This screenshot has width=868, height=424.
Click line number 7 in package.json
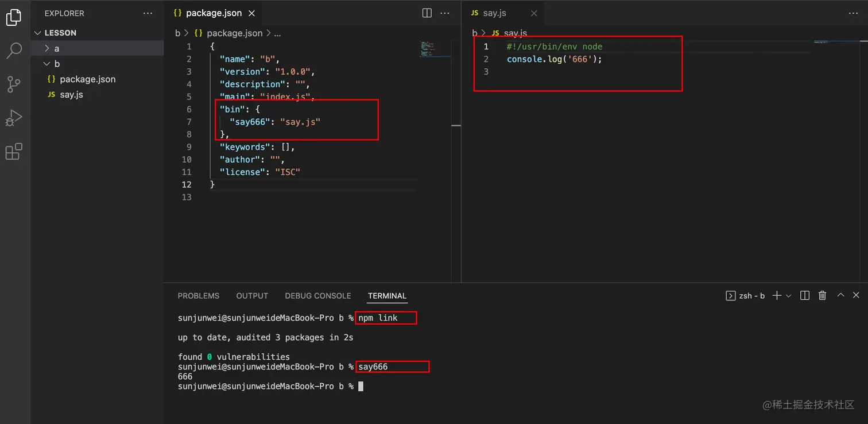pyautogui.click(x=189, y=122)
